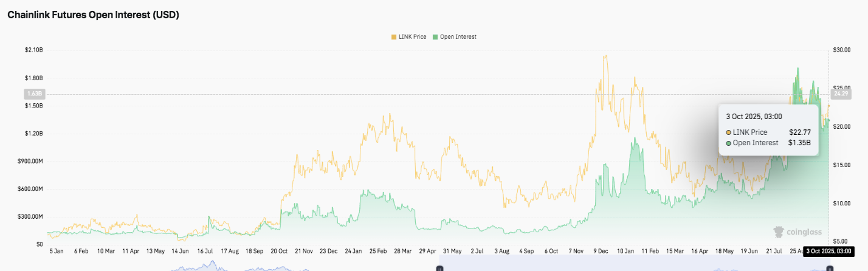Image resolution: width=868 pixels, height=271 pixels.
Task: Click the 1.63B marker on the left axis
Action: pyautogui.click(x=34, y=94)
